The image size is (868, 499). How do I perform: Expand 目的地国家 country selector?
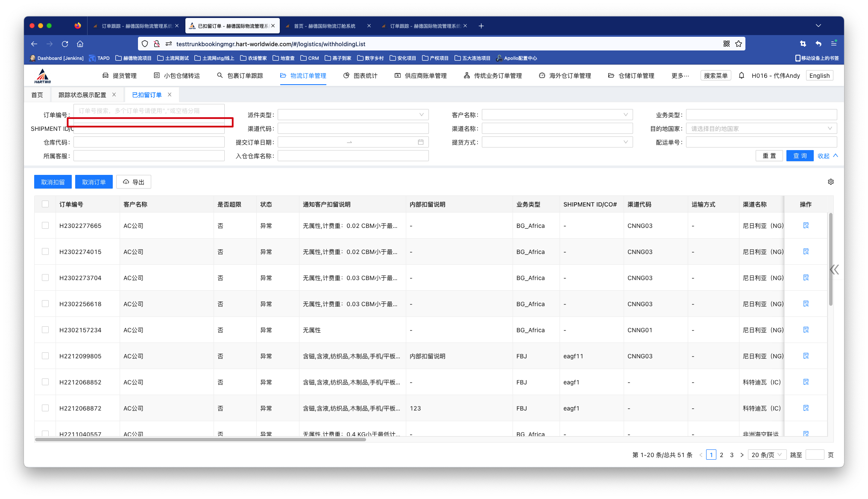pyautogui.click(x=761, y=128)
